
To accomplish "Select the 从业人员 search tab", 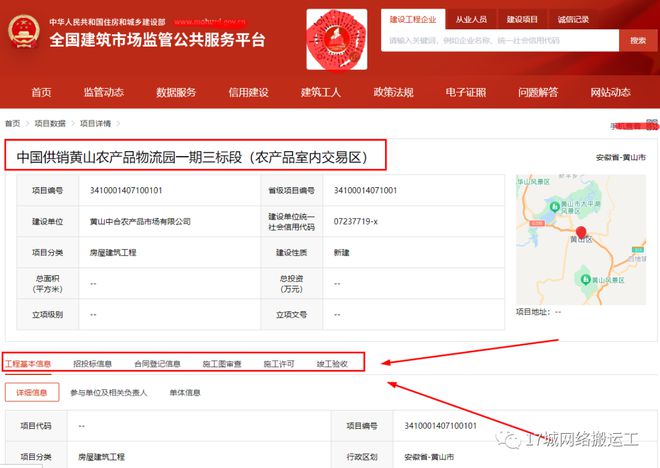I will (471, 19).
